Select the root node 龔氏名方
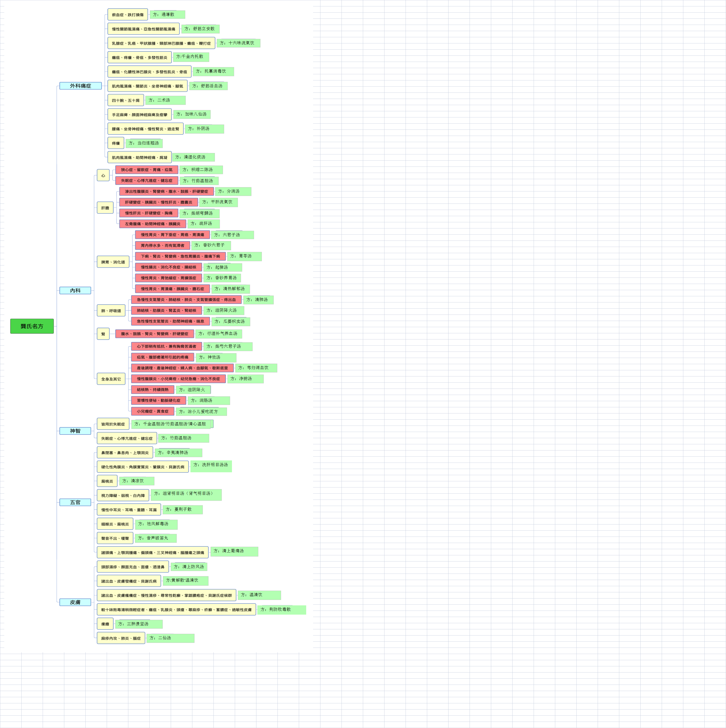The width and height of the screenshot is (726, 728). pos(32,326)
